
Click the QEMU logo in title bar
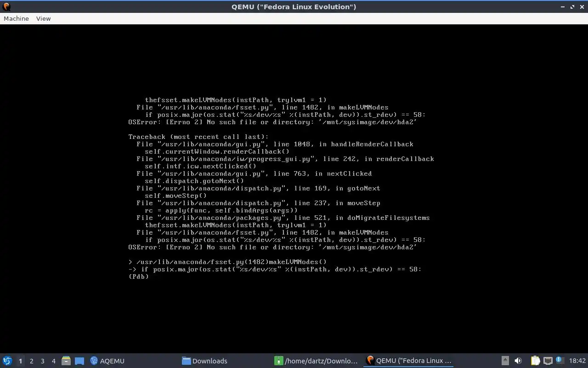point(6,6)
